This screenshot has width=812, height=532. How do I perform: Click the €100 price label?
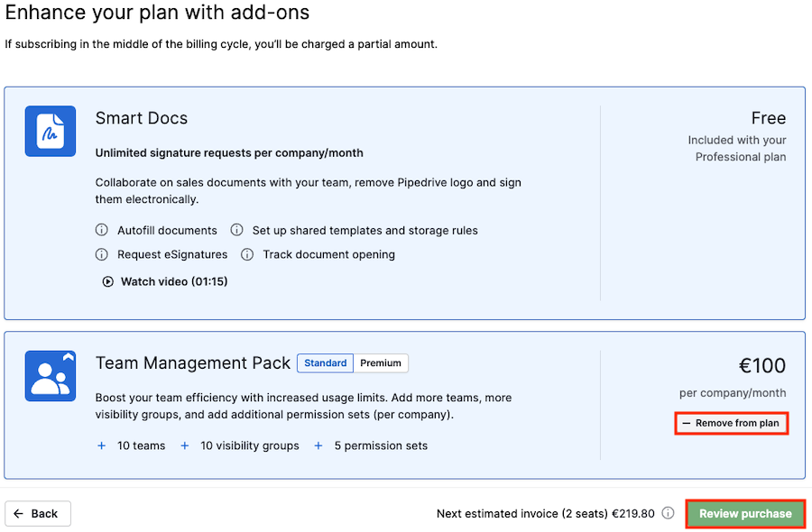click(x=761, y=366)
